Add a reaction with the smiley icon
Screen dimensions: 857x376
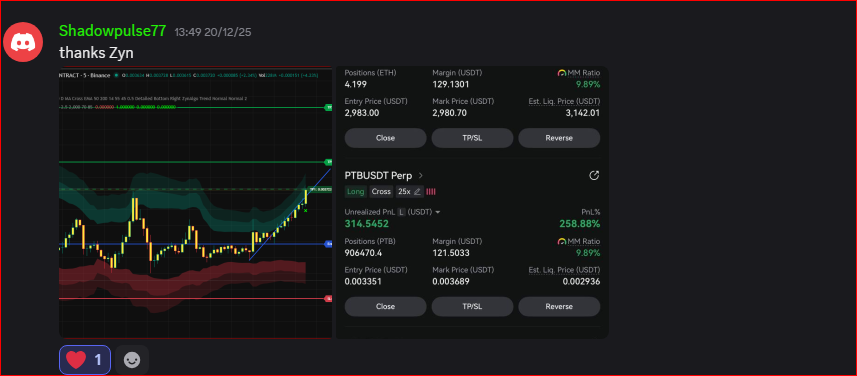pos(132,360)
